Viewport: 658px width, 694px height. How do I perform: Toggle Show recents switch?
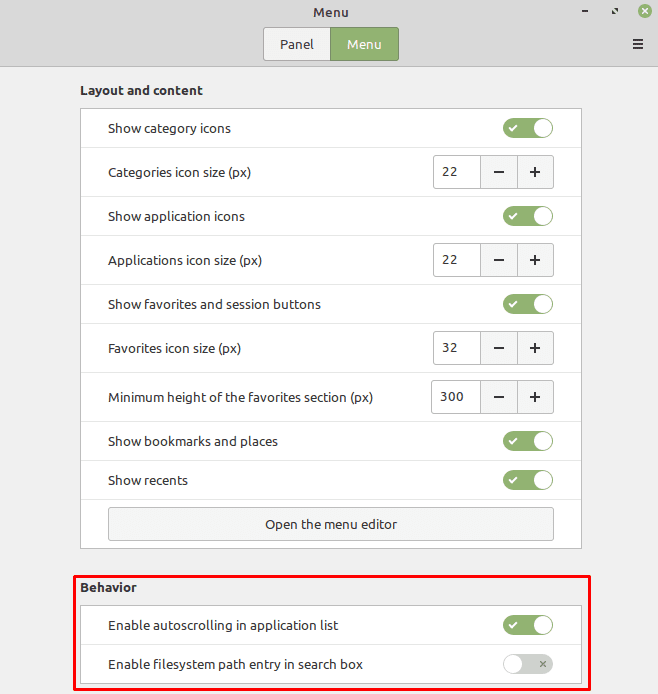pos(528,480)
